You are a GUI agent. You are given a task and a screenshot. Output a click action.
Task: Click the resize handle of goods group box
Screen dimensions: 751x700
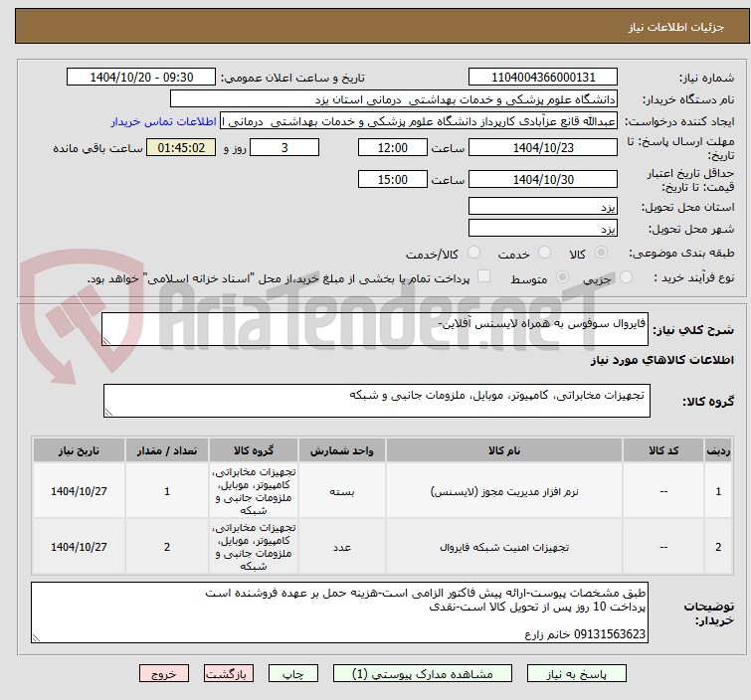pyautogui.click(x=108, y=413)
